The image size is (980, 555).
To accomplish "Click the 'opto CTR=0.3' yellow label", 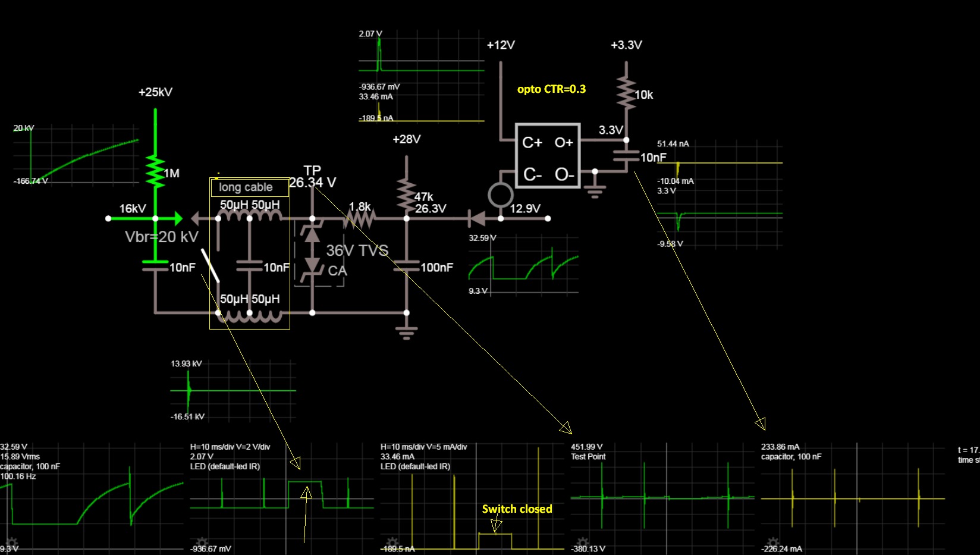I will 551,89.
